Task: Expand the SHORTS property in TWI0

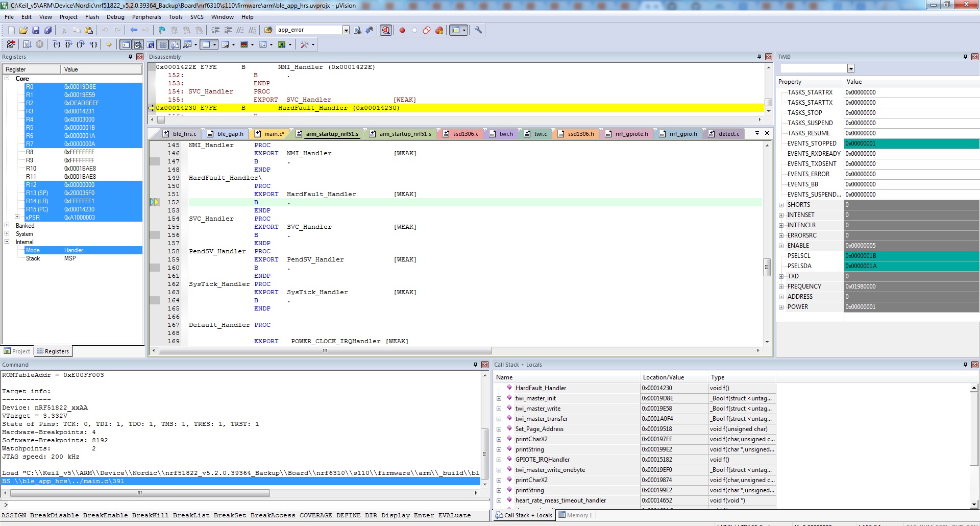Action: point(781,205)
